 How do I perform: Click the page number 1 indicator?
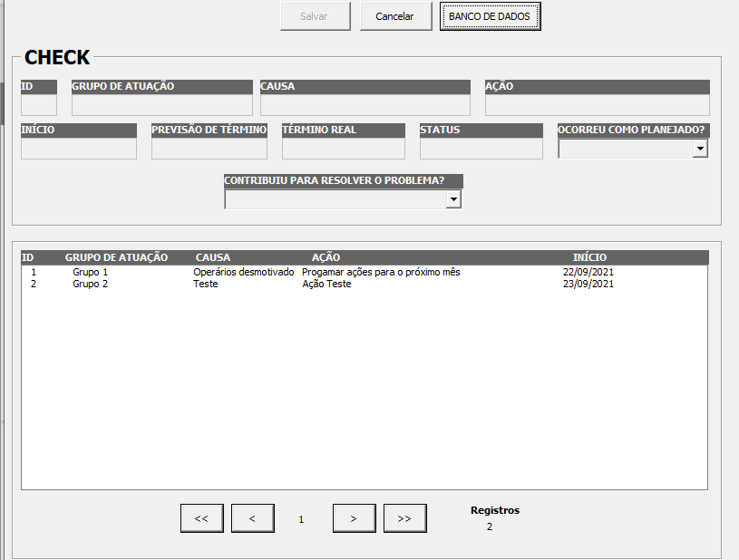tap(301, 519)
